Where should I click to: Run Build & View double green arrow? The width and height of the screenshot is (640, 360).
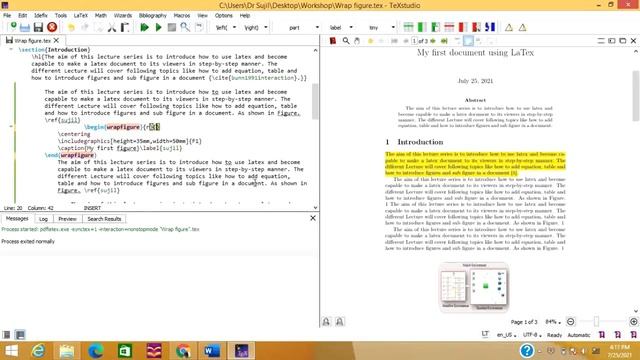pos(144,27)
